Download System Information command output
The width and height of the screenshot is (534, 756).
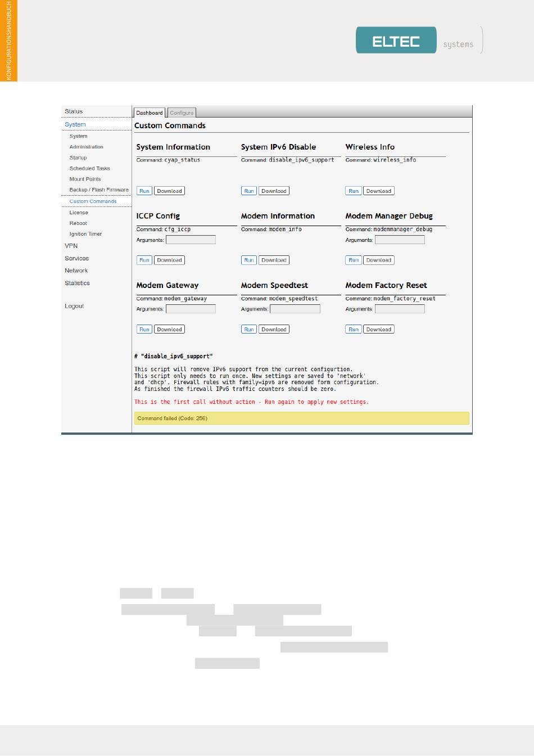pos(169,191)
